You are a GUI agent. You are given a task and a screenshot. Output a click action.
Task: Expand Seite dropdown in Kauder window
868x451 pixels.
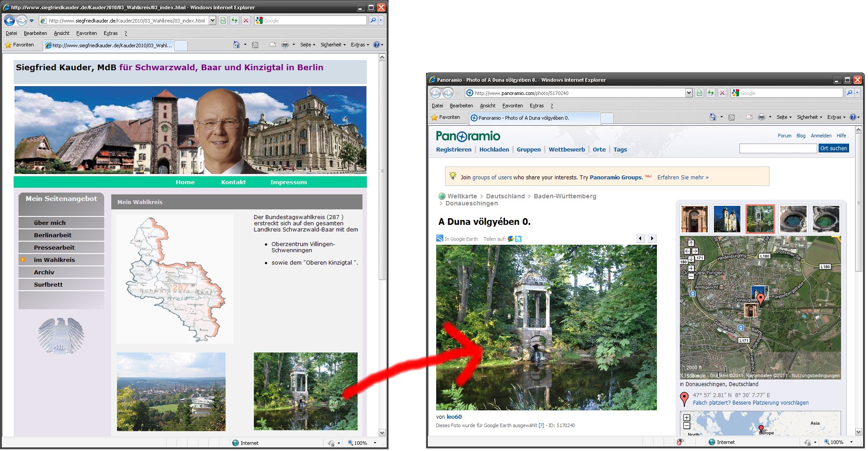coord(308,45)
